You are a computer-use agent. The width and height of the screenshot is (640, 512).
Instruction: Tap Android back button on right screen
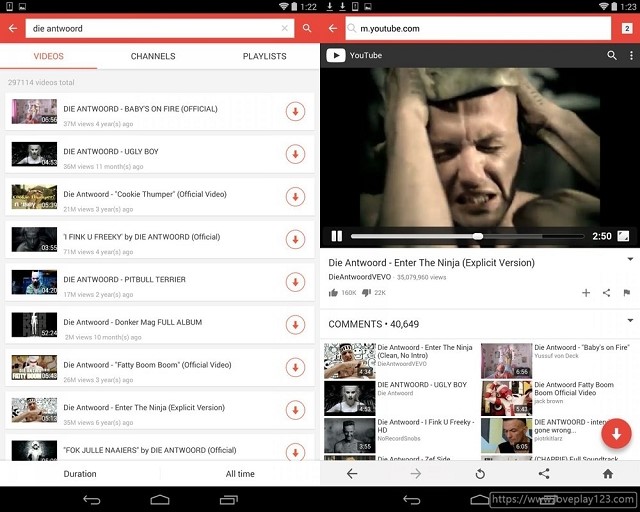click(x=411, y=500)
